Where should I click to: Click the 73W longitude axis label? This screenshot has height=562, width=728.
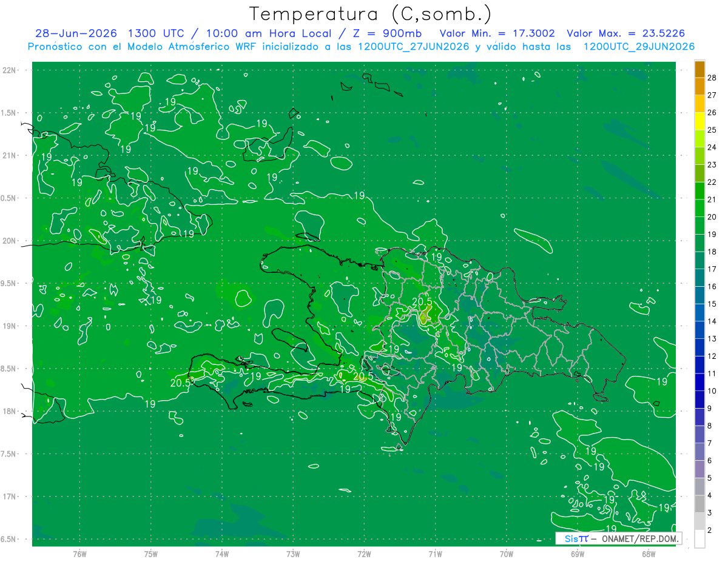point(293,554)
